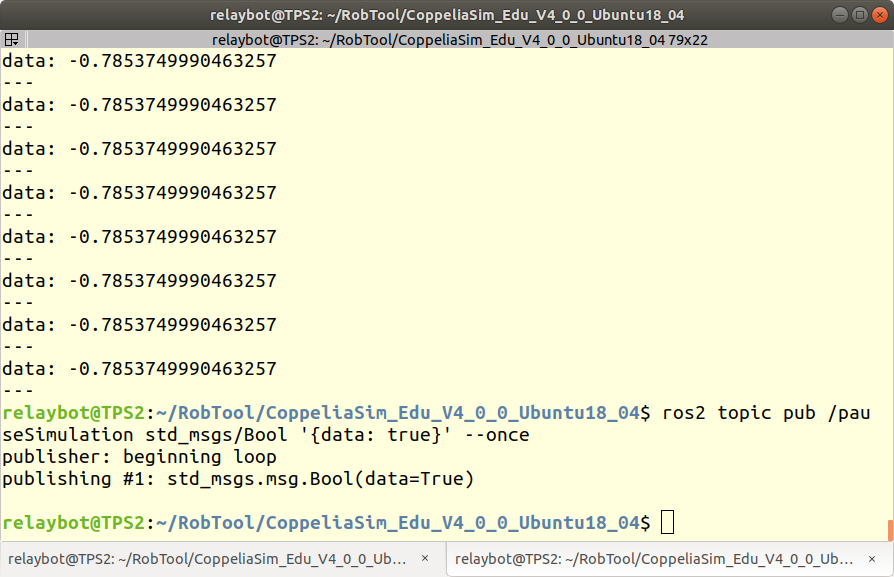Screen dimensions: 894x577
Task: Minimize the terminal window
Action: [x=839, y=15]
